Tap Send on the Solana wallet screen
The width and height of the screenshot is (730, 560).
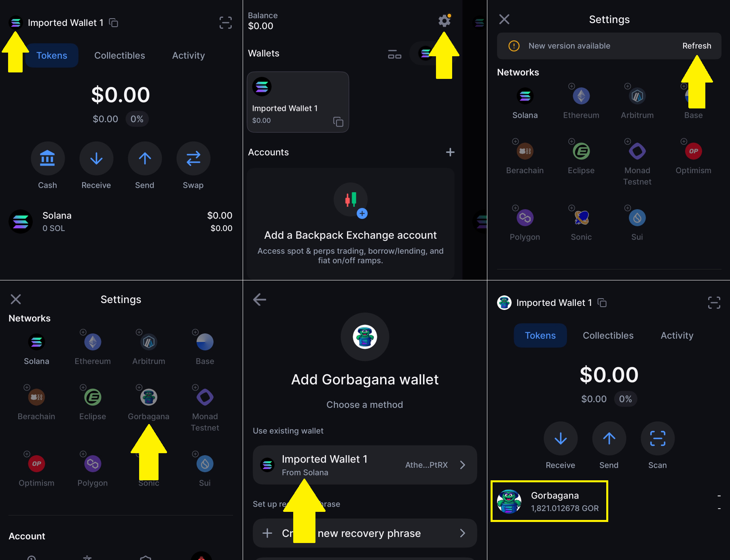click(x=145, y=158)
